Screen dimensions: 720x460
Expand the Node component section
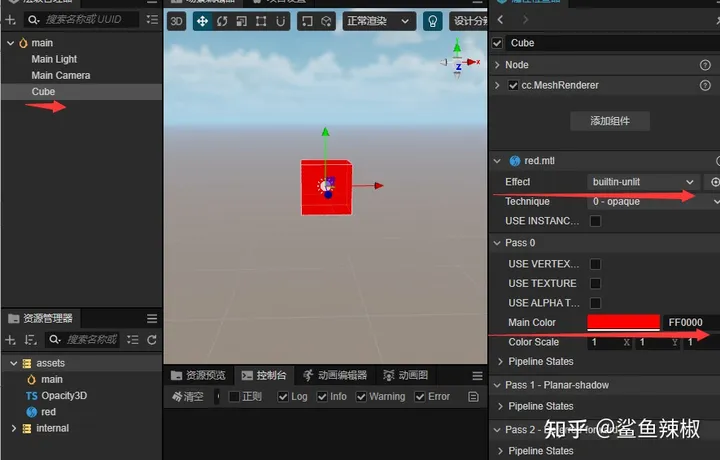point(497,65)
